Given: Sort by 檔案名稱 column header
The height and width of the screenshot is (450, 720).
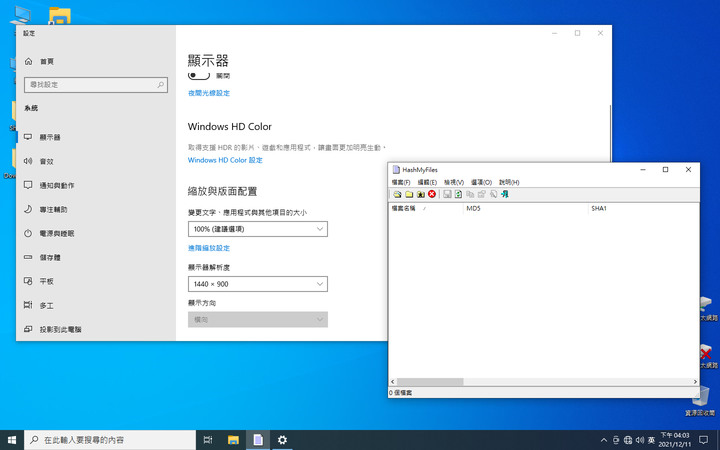Looking at the screenshot, I should coord(426,208).
